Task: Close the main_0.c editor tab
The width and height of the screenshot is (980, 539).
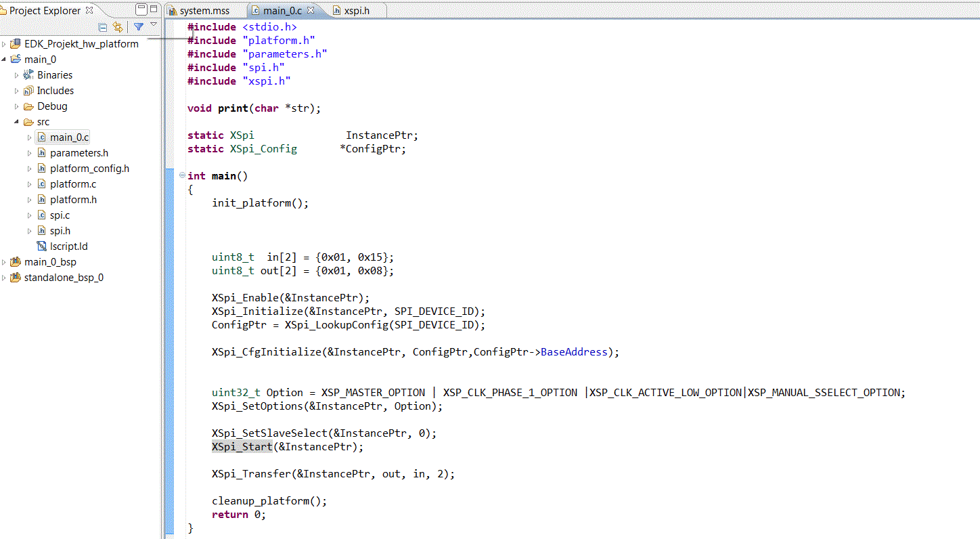Action: [311, 11]
